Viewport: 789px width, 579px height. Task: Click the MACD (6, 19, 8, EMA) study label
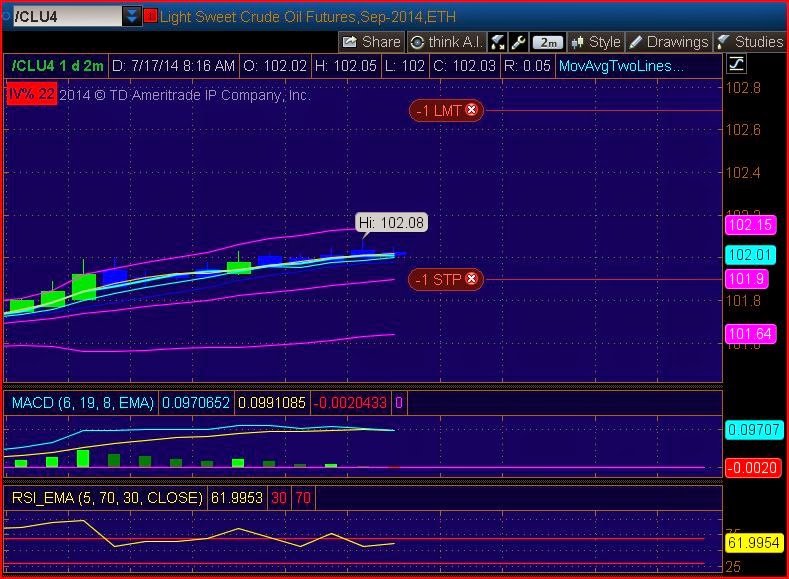tap(83, 403)
